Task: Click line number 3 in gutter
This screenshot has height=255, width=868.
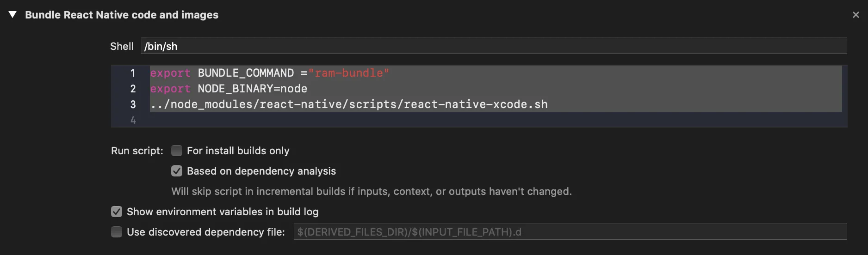Action: (133, 104)
